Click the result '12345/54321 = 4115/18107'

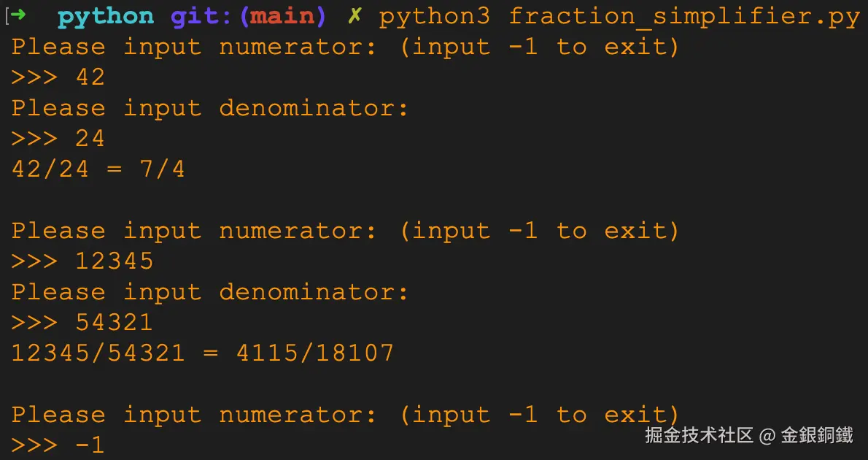(203, 353)
